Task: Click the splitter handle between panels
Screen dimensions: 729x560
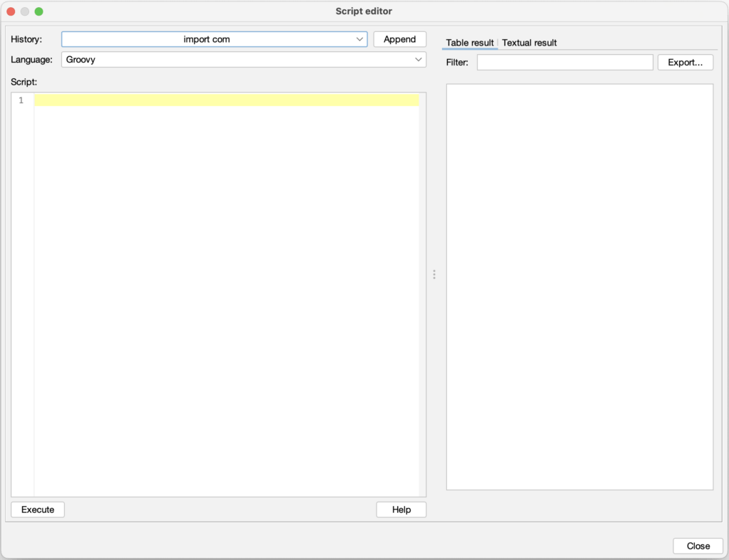Action: tap(434, 274)
